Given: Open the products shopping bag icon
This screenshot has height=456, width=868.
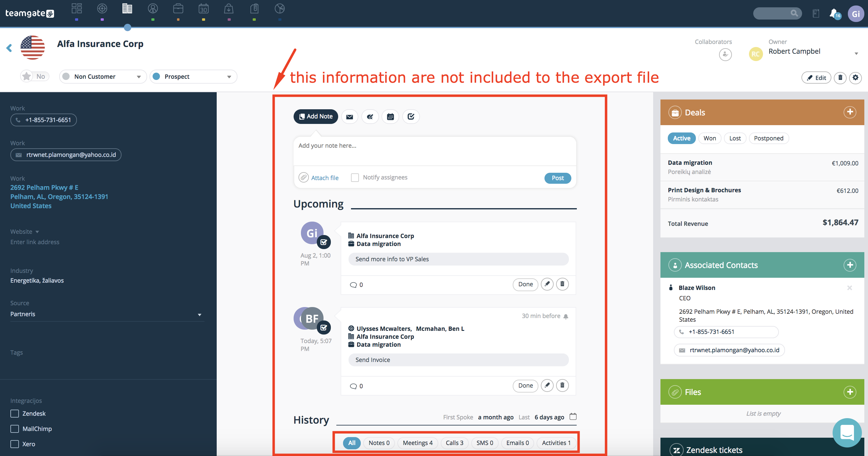Looking at the screenshot, I should (229, 9).
